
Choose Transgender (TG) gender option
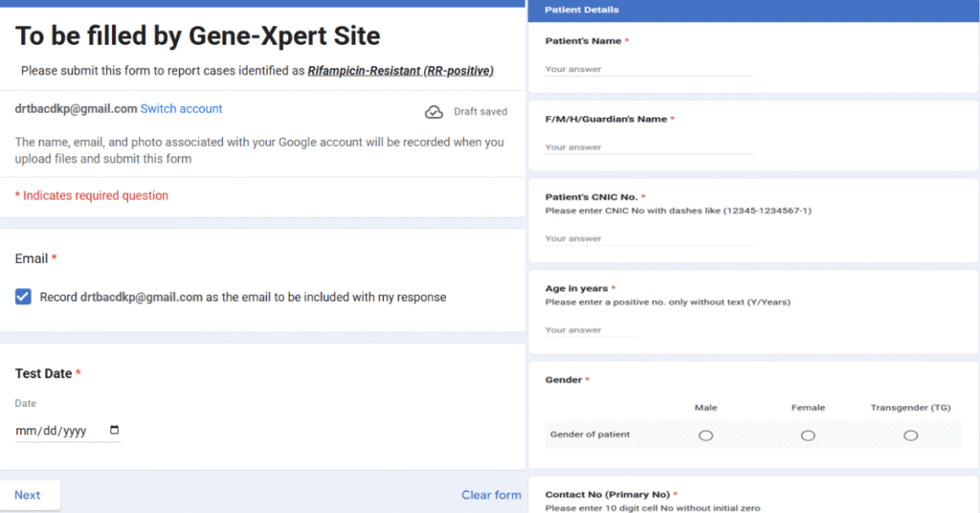pos(910,435)
